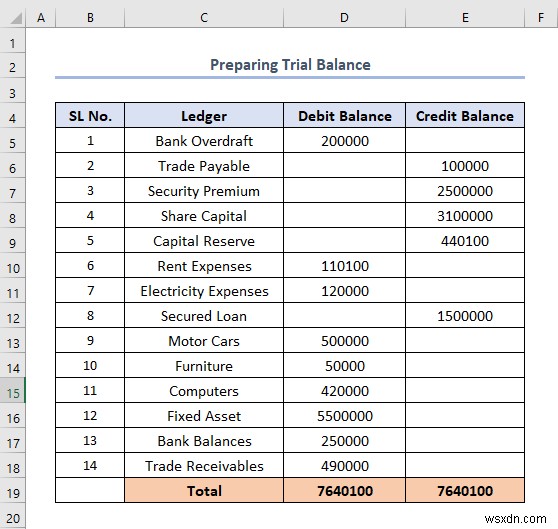Select the 'Share Capital' cell
Screen dimensions: 558x529
(204, 216)
